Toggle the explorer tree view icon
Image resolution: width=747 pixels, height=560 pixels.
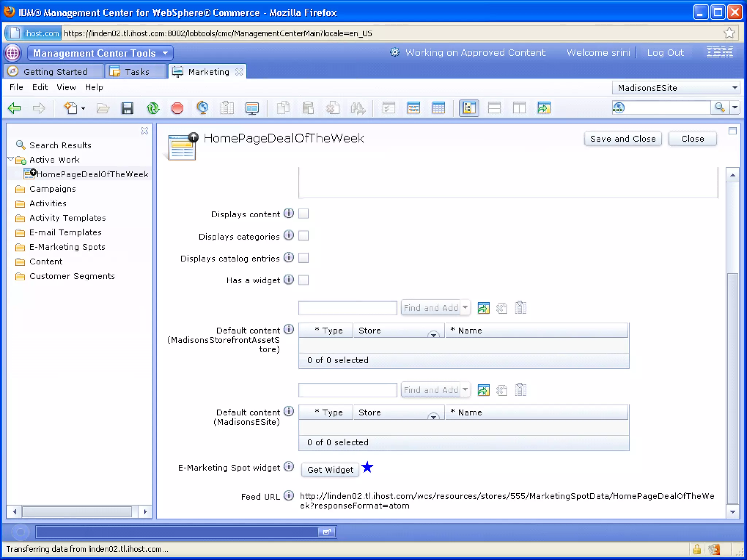pos(469,108)
